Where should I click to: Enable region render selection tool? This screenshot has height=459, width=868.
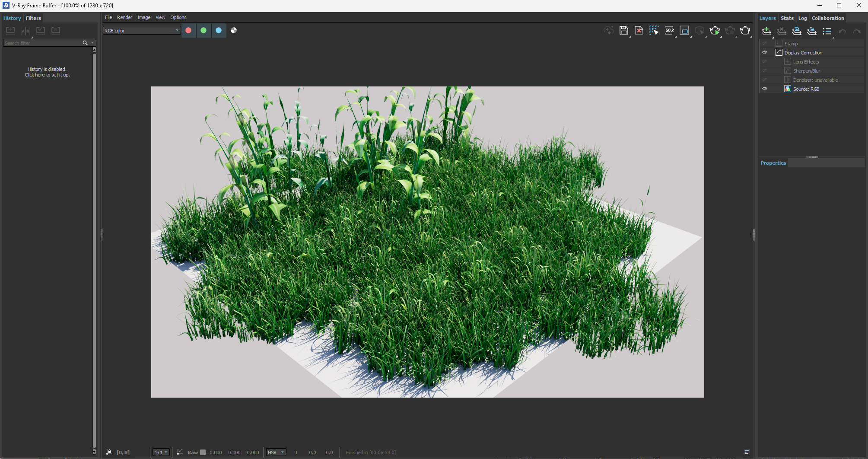coord(654,30)
